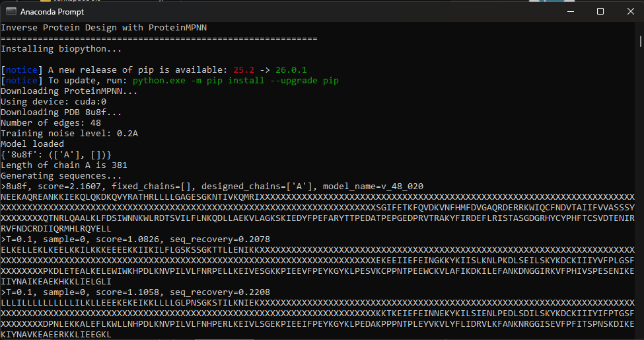
Task: Click the 'Length of chain A is 381' line
Action: (64, 165)
